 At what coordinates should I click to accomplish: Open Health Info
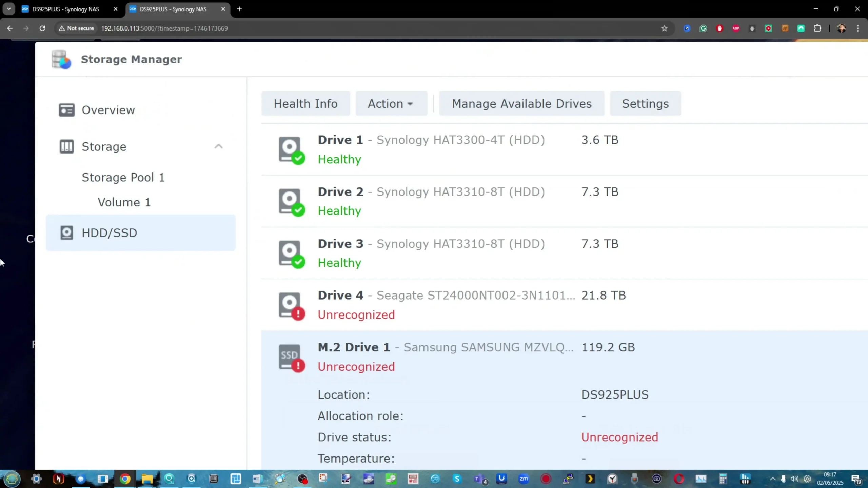(305, 103)
